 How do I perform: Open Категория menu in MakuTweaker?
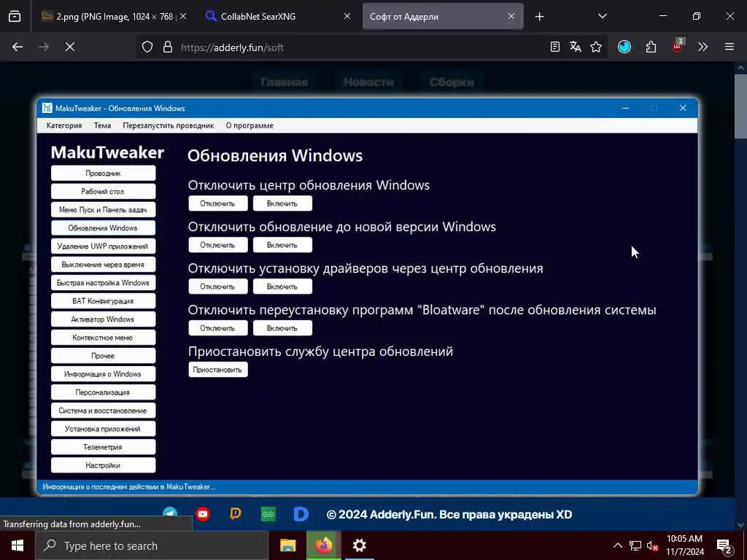pyautogui.click(x=64, y=125)
